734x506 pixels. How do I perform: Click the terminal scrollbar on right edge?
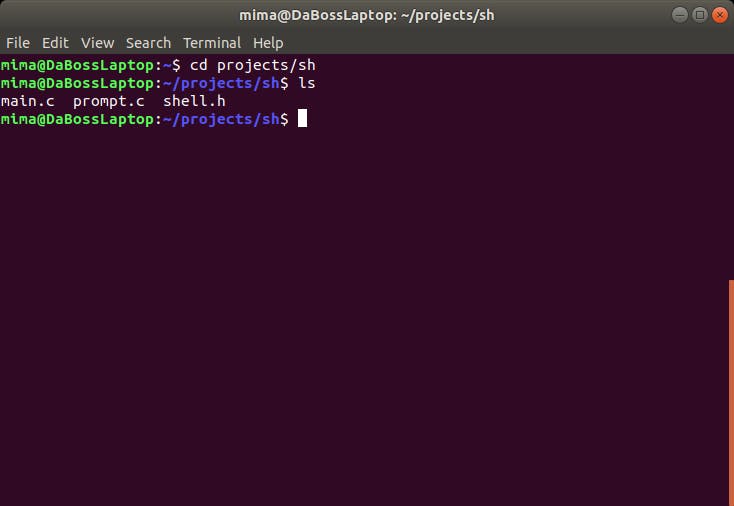731,392
